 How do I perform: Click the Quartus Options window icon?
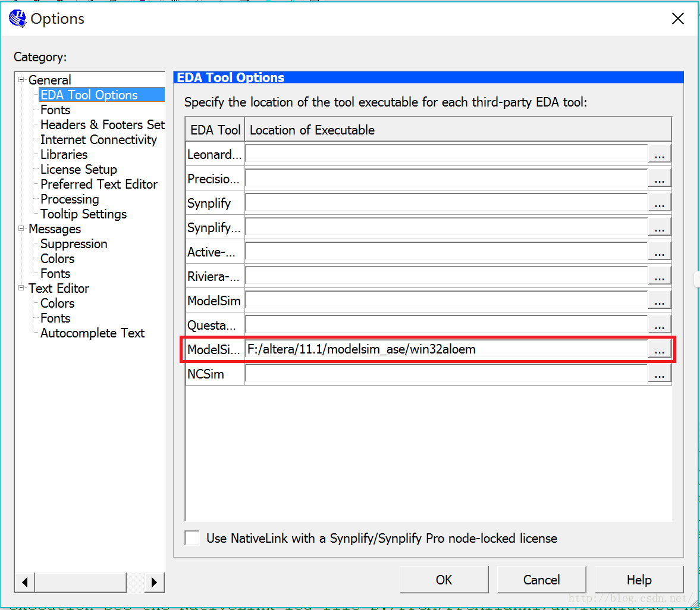[17, 18]
